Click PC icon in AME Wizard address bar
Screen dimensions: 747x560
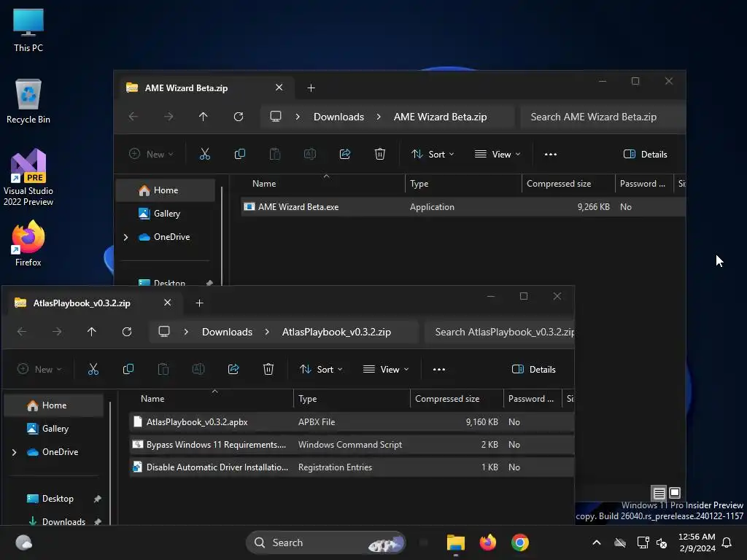(x=275, y=117)
